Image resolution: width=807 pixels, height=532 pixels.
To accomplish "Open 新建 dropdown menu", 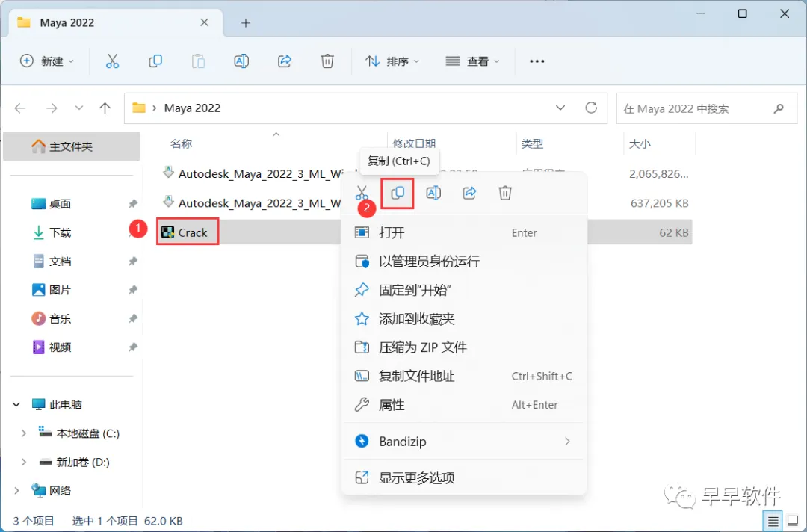I will point(47,61).
